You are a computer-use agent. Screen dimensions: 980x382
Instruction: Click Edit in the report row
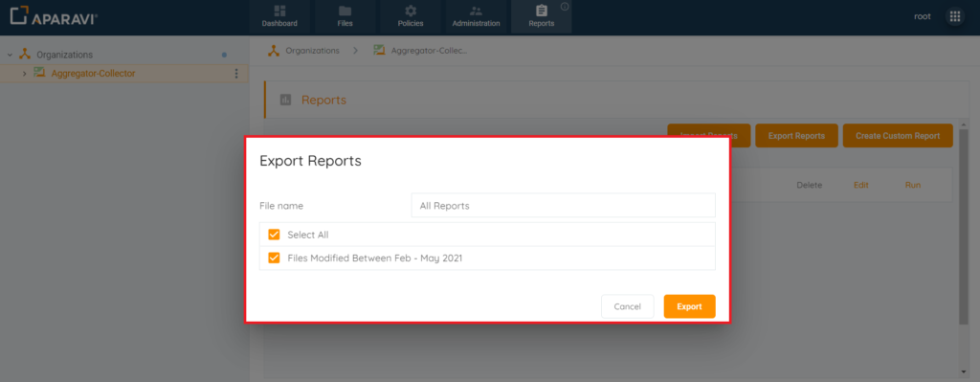pyautogui.click(x=861, y=185)
